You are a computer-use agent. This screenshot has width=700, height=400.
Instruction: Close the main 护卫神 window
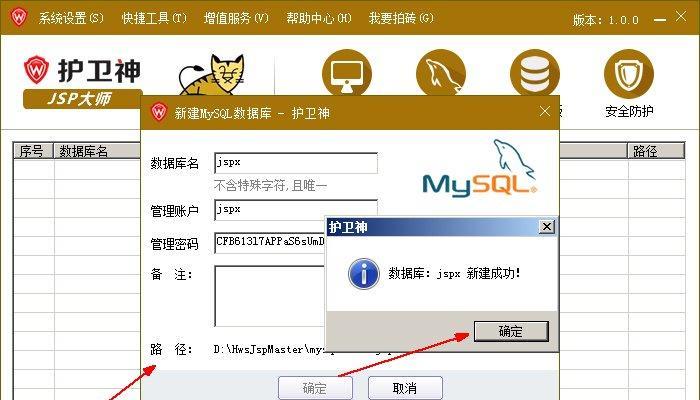(681, 17)
